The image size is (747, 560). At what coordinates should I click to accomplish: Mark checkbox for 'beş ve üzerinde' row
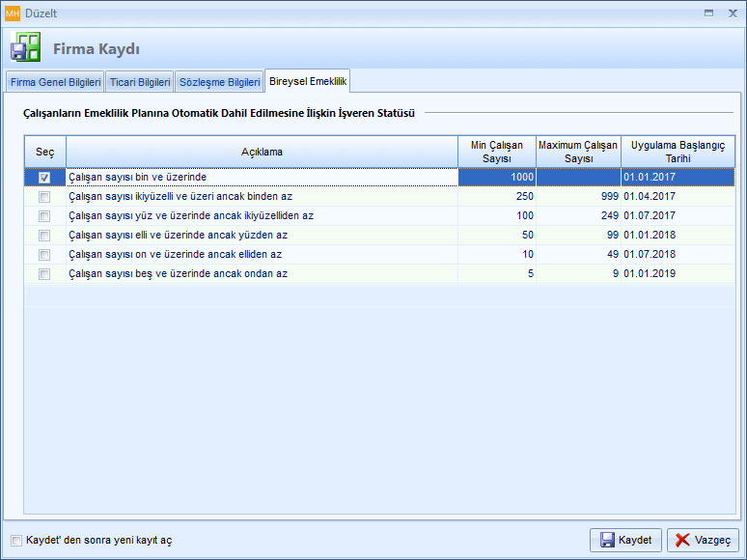coord(44,274)
